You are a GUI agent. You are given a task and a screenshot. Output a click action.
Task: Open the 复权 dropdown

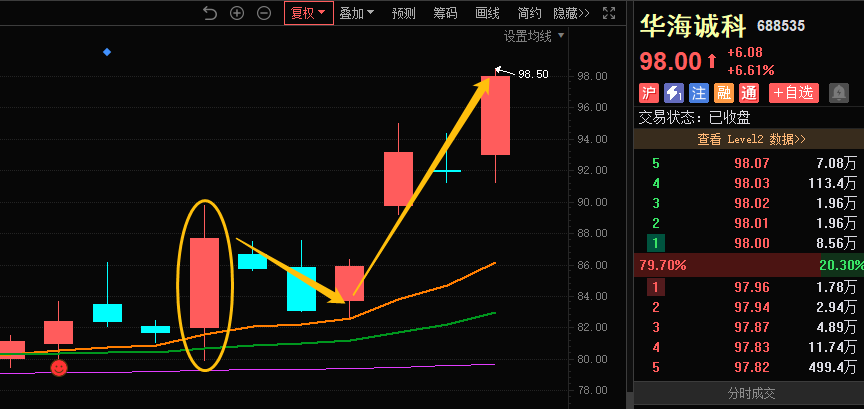(309, 13)
